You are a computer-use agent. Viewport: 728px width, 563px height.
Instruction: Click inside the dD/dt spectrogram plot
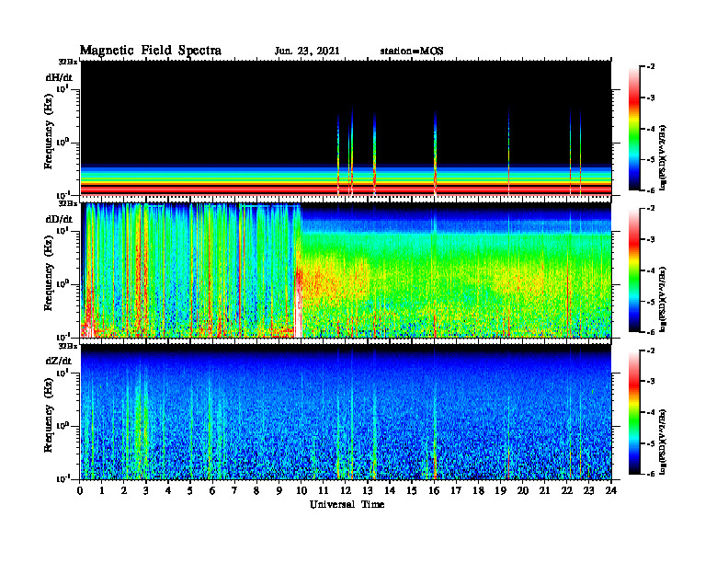click(x=346, y=270)
